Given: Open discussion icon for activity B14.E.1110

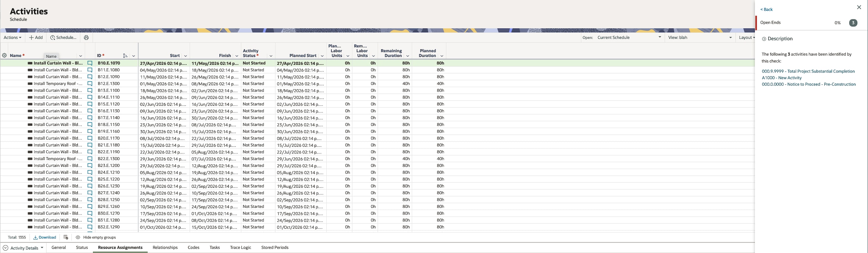Looking at the screenshot, I should [90, 97].
